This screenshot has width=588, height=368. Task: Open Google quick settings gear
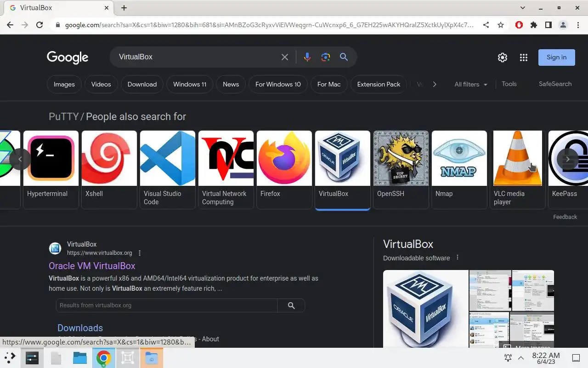[x=503, y=57]
